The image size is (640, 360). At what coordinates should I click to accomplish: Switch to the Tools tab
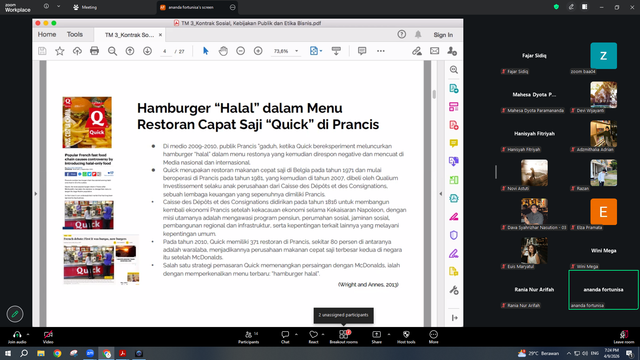tap(75, 35)
